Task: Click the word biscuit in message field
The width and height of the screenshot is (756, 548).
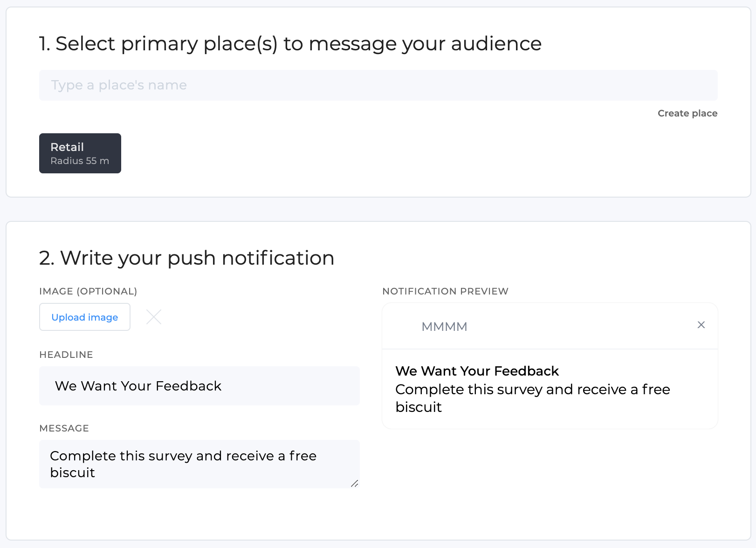Action: click(72, 473)
